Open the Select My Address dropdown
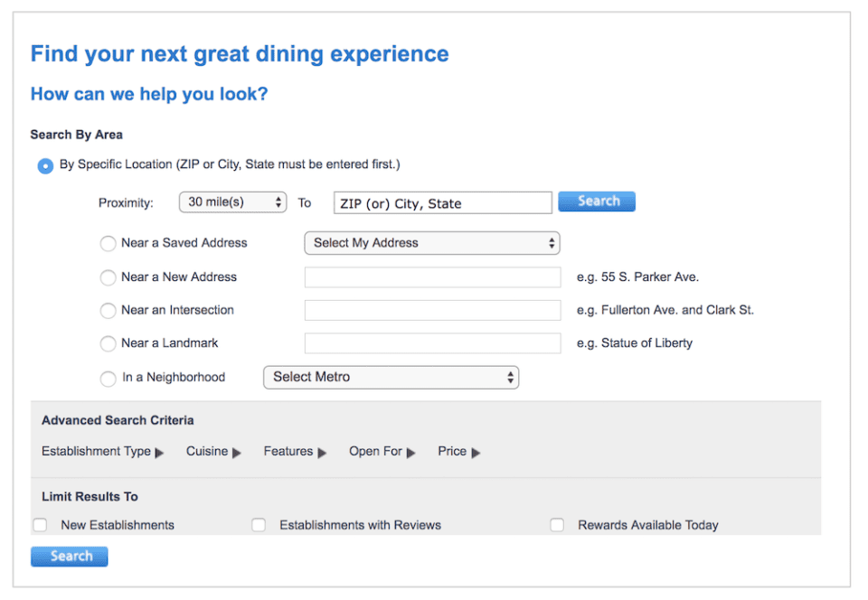Viewport: 868px width, 600px height. click(432, 243)
